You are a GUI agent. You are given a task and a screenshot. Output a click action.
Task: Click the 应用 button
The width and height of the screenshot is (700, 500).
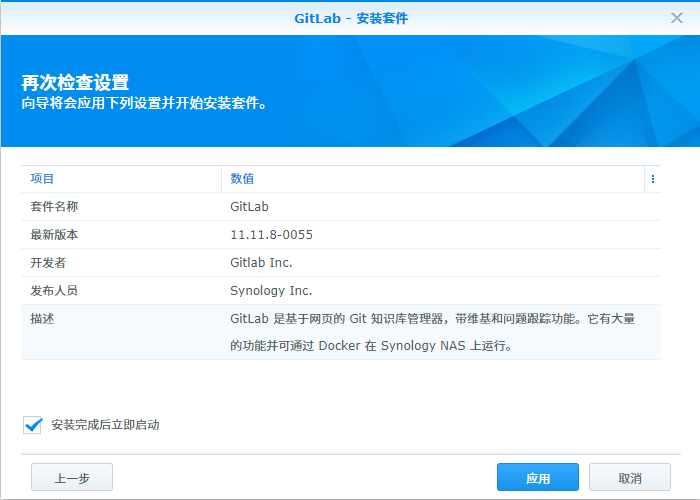[x=538, y=477]
